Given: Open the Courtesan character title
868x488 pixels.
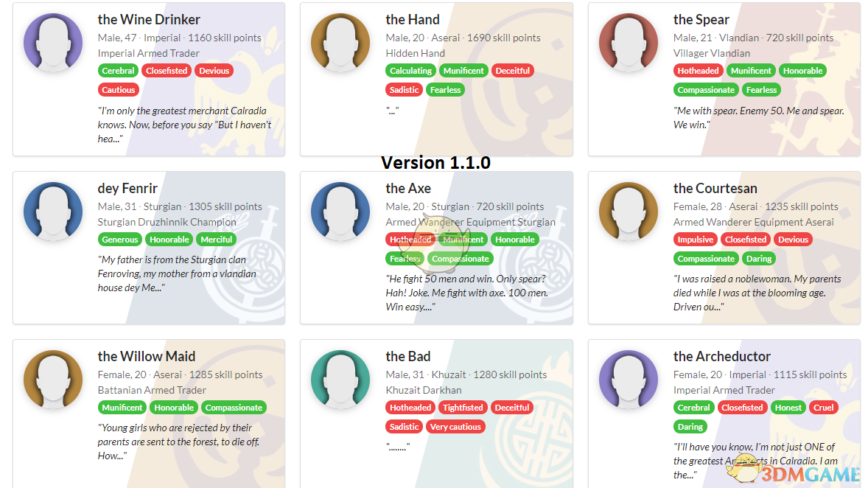Looking at the screenshot, I should click(x=715, y=188).
